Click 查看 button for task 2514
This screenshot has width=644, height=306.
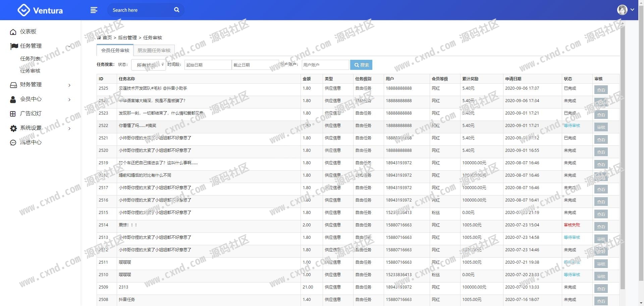point(601,226)
